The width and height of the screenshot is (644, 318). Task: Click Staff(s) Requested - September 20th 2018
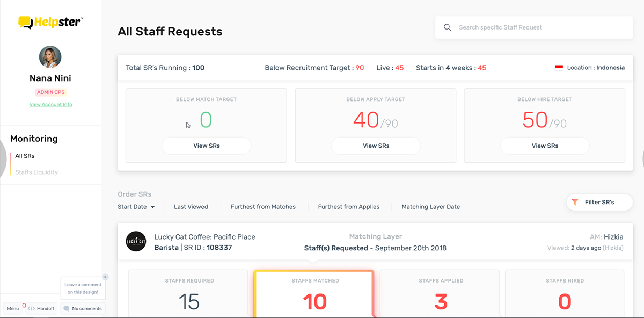(x=375, y=248)
